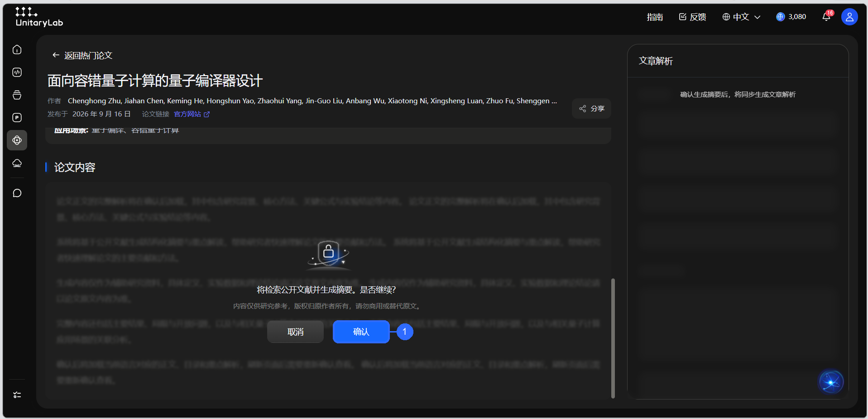The width and height of the screenshot is (868, 419).
Task: Click the publish date 2026 年 9 月 16 日
Action: [101, 114]
